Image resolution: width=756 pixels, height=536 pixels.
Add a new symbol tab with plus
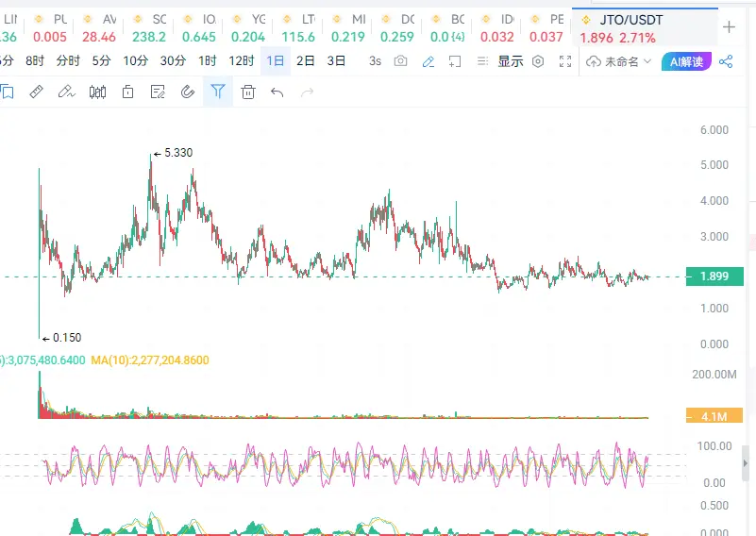tap(729, 27)
